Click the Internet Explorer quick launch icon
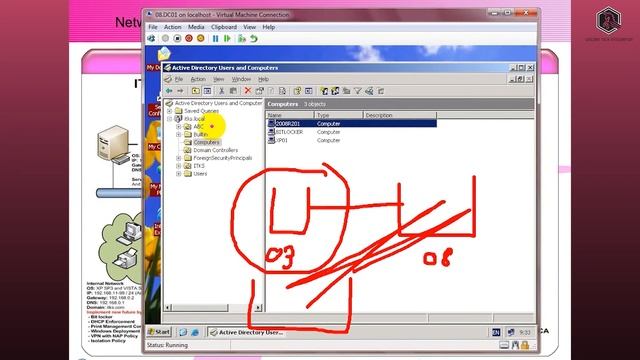This screenshot has width=640, height=360. (195, 333)
